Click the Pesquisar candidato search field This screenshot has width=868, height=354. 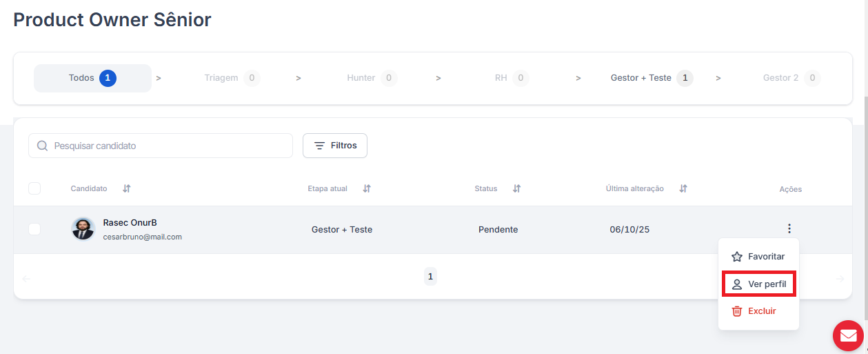click(169, 146)
